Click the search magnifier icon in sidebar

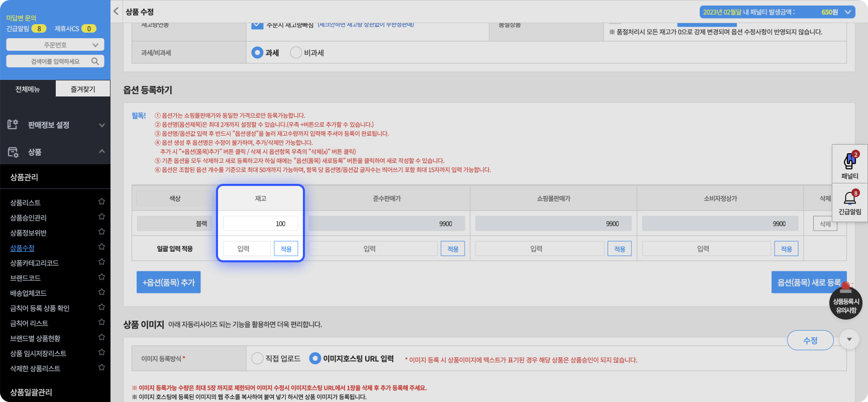[x=95, y=61]
